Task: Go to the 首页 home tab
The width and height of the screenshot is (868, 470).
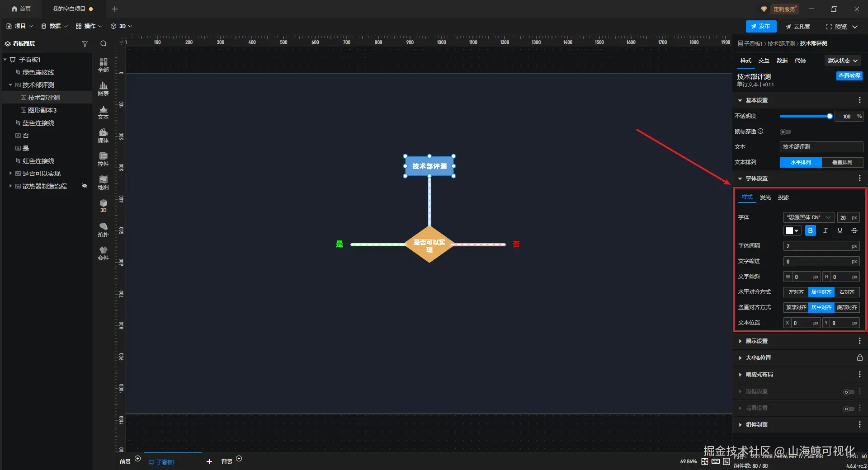Action: pyautogui.click(x=21, y=9)
